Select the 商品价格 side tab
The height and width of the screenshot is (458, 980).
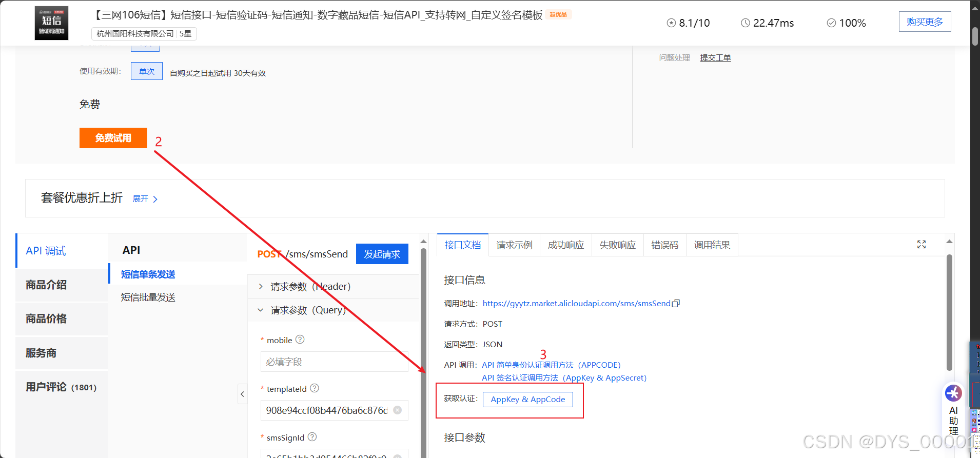tap(62, 318)
